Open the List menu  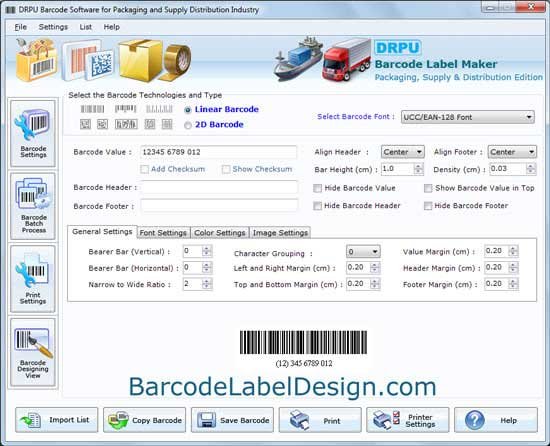[85, 27]
